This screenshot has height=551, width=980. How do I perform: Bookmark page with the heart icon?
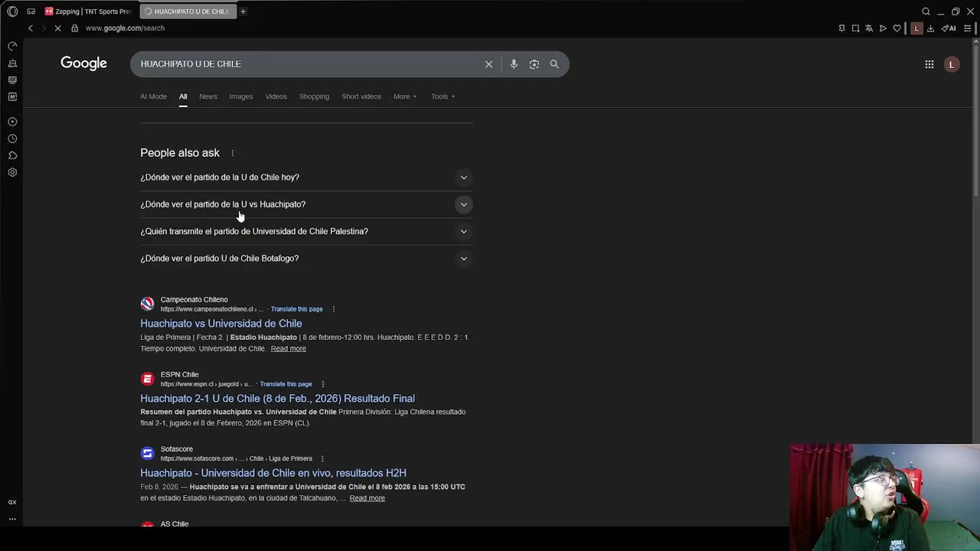click(897, 28)
